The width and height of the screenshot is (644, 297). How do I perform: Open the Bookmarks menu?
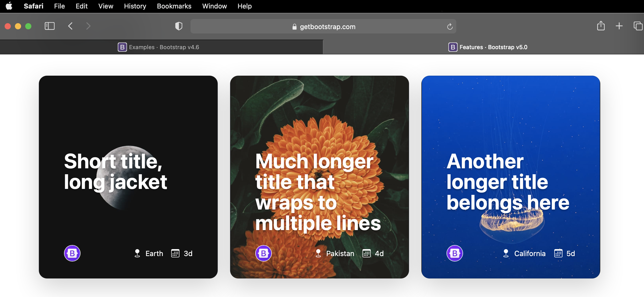pyautogui.click(x=174, y=6)
